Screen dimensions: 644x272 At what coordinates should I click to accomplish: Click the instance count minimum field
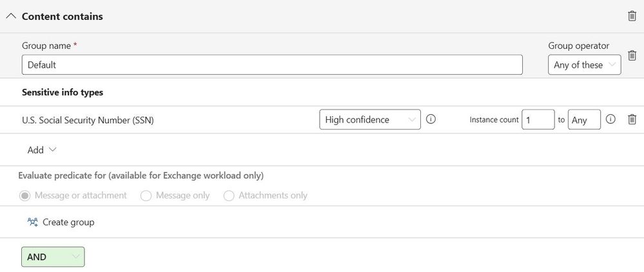538,120
